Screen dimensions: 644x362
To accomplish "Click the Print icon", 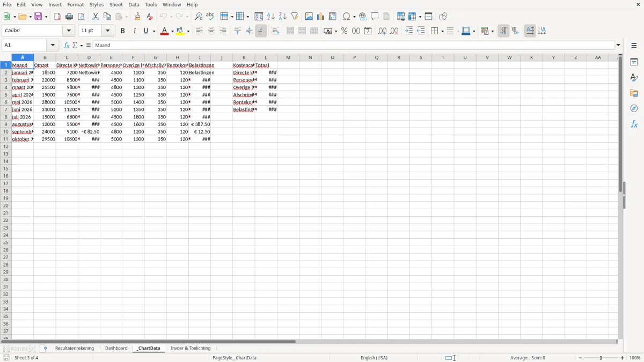I will click(69, 17).
